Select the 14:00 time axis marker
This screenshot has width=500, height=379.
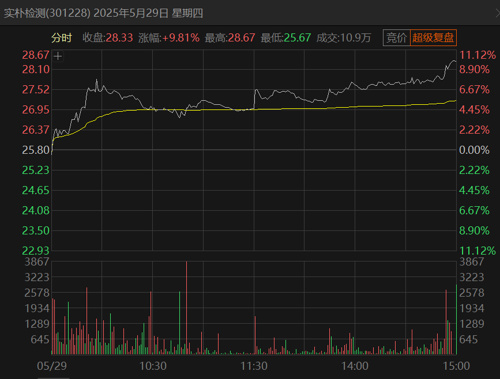(x=355, y=366)
